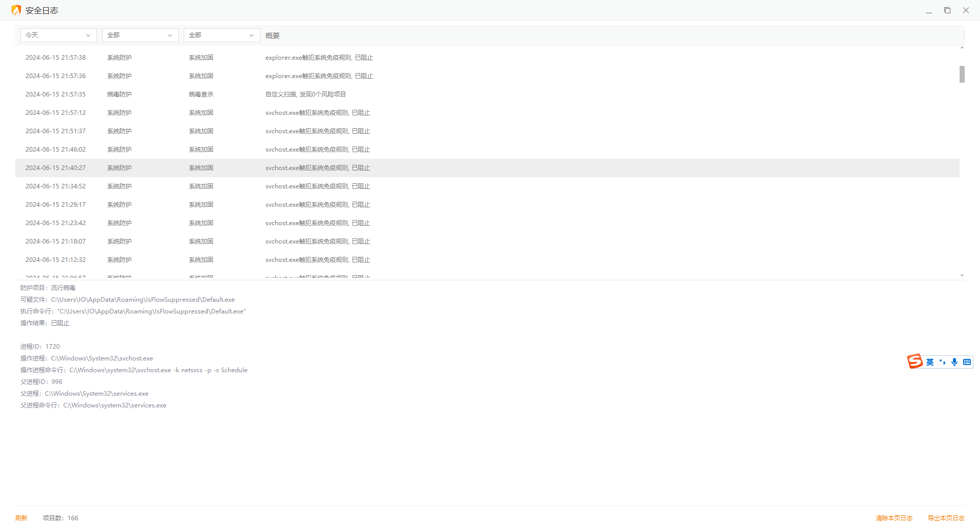The image size is (980, 531).
Task: Click 清除本页日志 link
Action: tap(894, 518)
